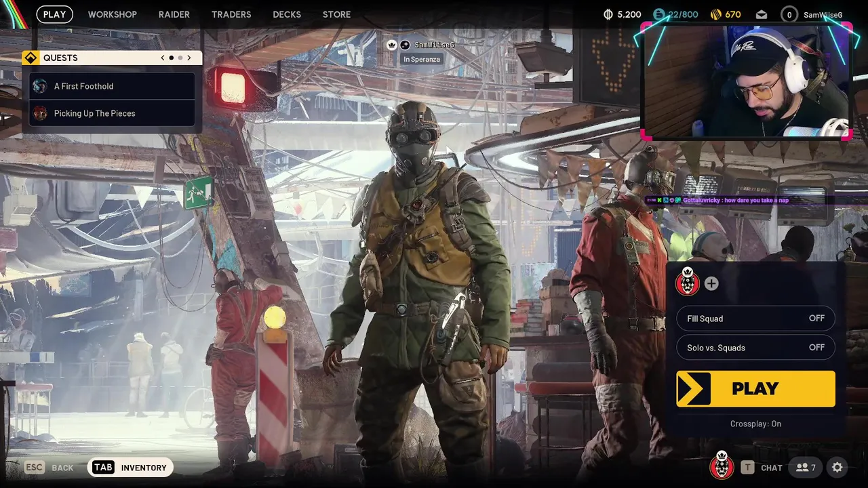This screenshot has width=868, height=488.
Task: Toggle Fill Squad setting
Action: coord(755,319)
